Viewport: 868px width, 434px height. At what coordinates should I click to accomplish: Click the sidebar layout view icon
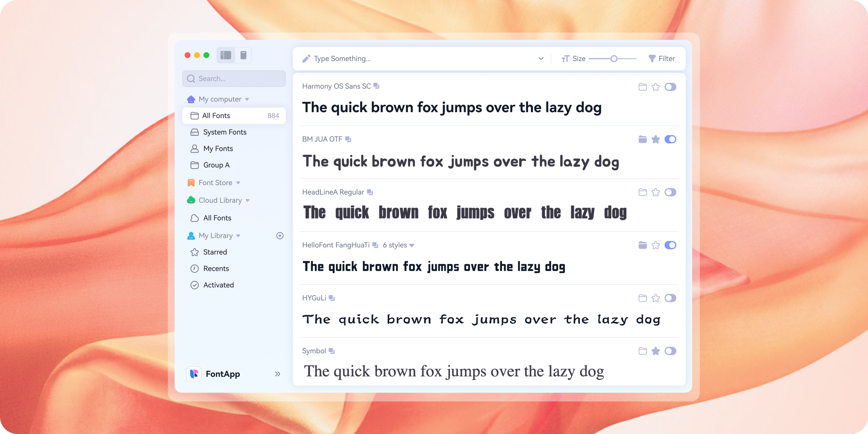click(226, 55)
